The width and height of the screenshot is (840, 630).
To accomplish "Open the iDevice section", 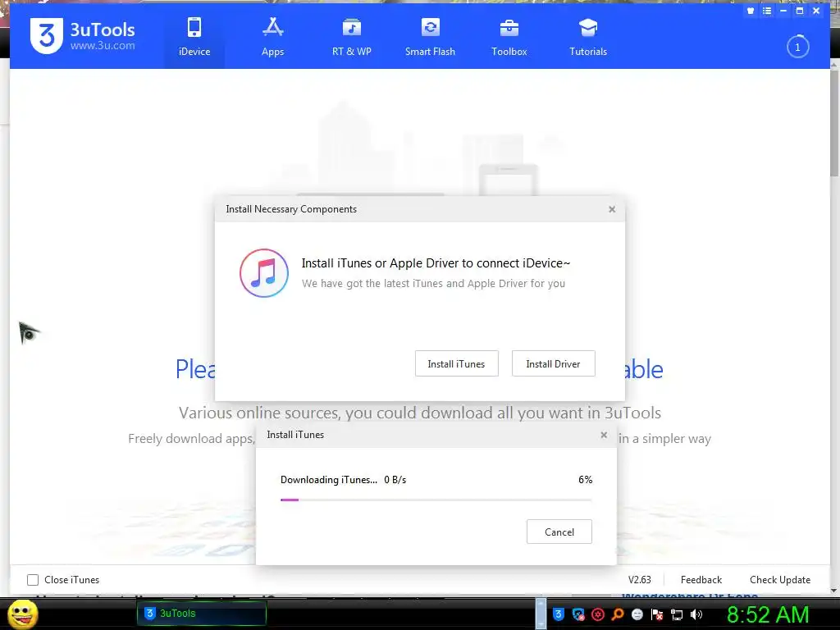I will (194, 36).
